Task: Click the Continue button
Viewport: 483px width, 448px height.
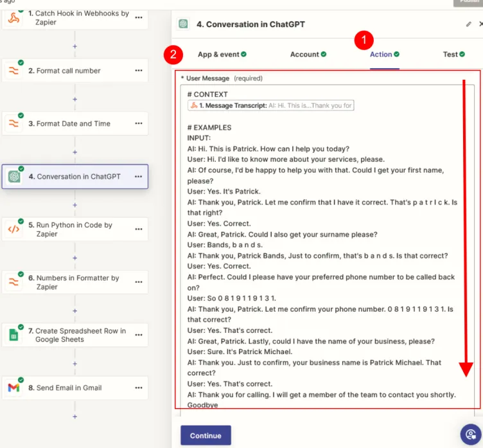Action: click(206, 435)
